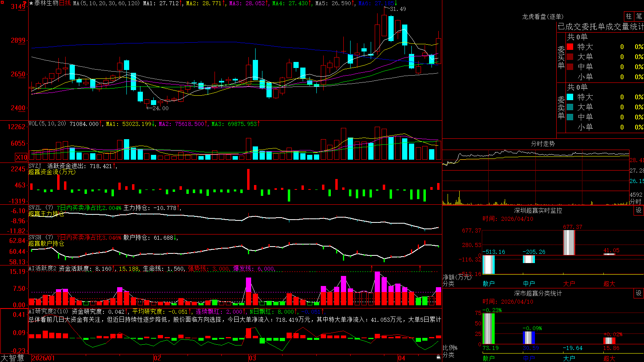Click the 泰林生物 stock name
Viewport: 644px width, 362px height.
[46, 3]
